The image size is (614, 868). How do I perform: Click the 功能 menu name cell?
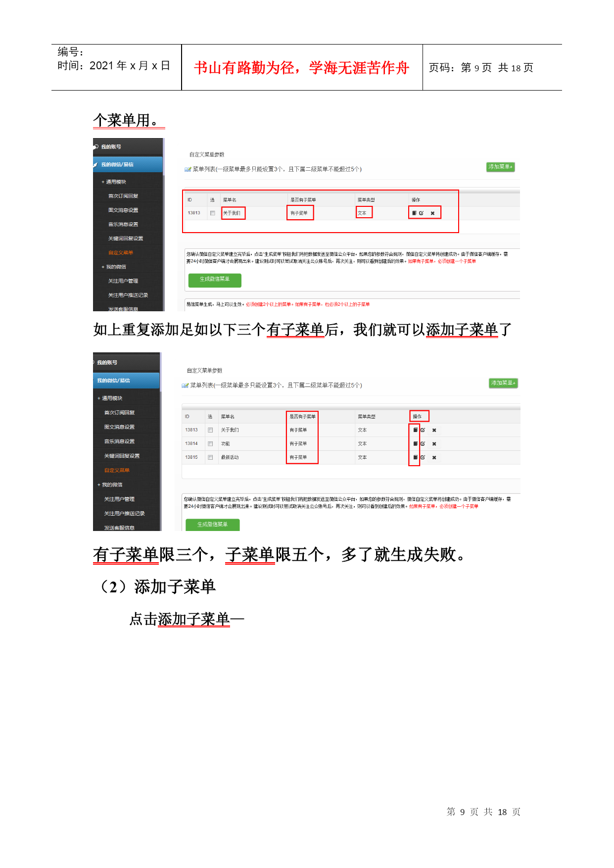(225, 444)
